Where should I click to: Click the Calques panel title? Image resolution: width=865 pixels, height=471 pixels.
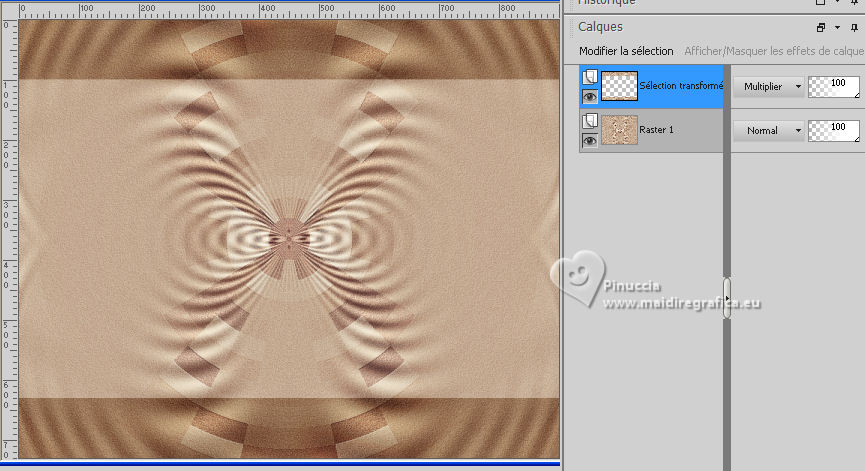pyautogui.click(x=600, y=26)
